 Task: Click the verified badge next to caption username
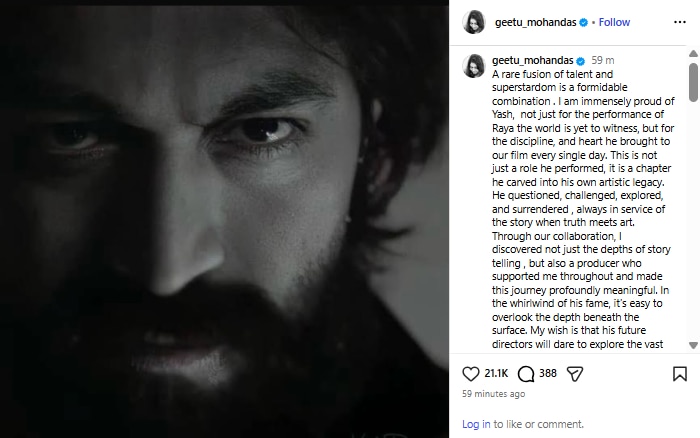(x=581, y=60)
